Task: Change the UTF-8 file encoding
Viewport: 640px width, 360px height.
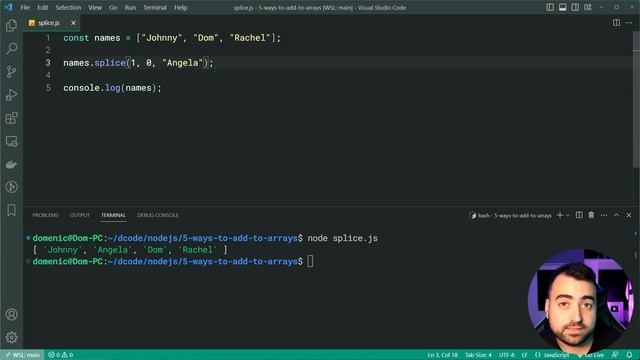Action: pos(507,355)
